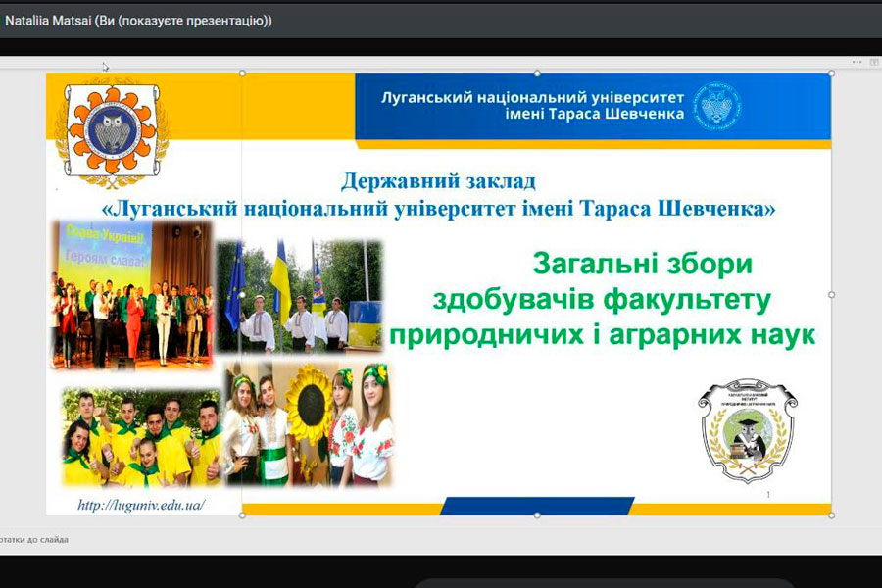Click 'імені Тараса Шевченка' header line

pos(595,114)
